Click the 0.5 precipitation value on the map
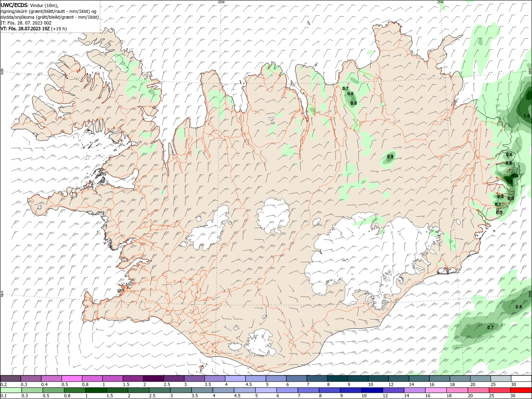Viewport: 532px width, 399px height. tap(499, 212)
